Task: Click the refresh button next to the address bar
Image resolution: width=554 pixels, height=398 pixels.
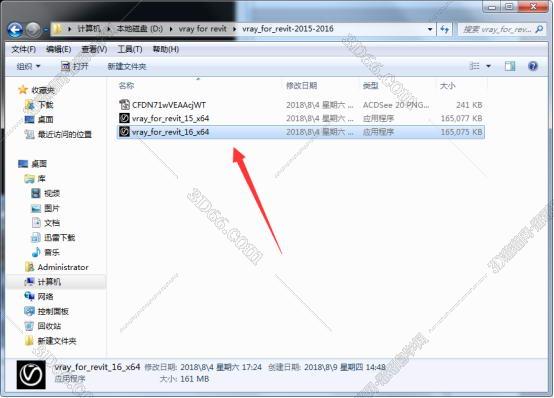Action: [445, 29]
